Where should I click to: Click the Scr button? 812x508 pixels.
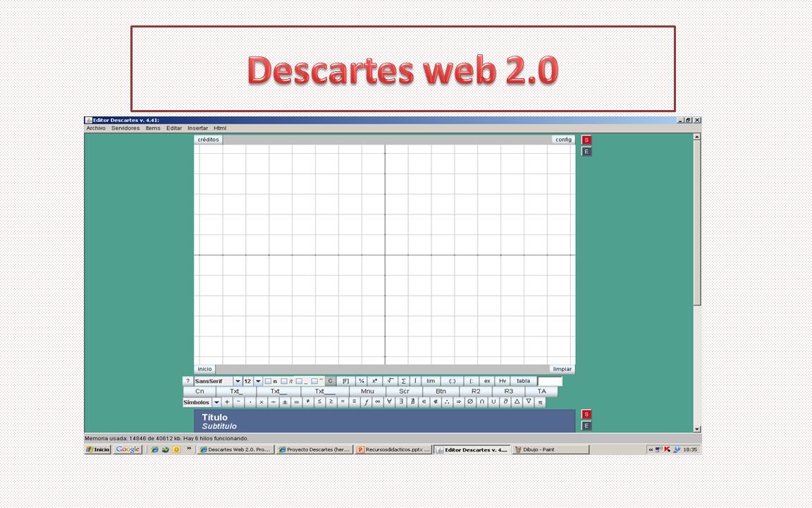(x=404, y=392)
